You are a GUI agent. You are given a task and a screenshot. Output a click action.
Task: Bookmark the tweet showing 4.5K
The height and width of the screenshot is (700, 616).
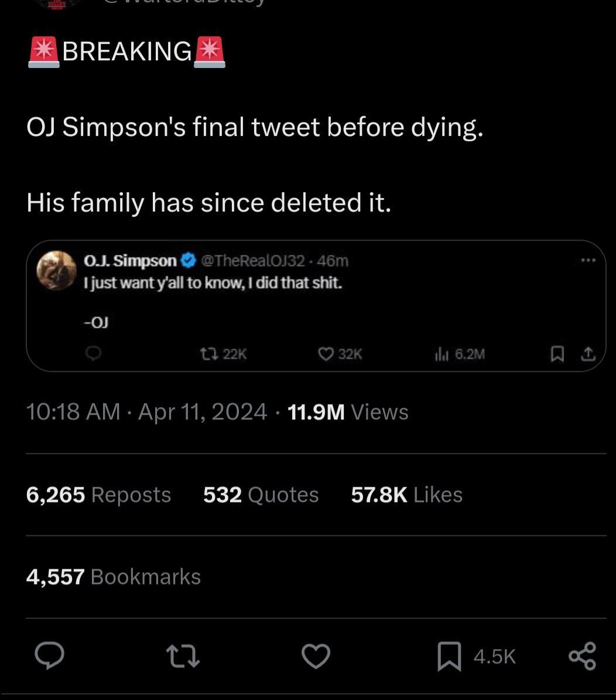[x=450, y=656]
